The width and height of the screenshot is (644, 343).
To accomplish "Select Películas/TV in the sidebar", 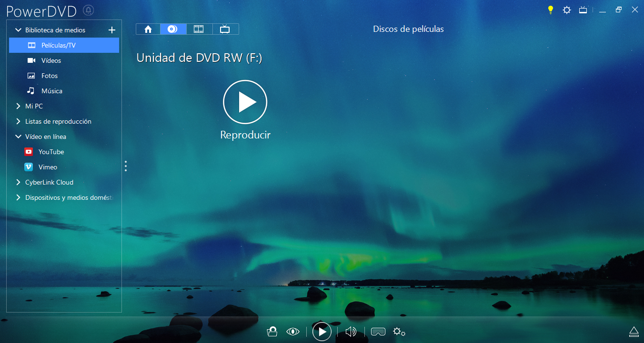I will coord(64,45).
